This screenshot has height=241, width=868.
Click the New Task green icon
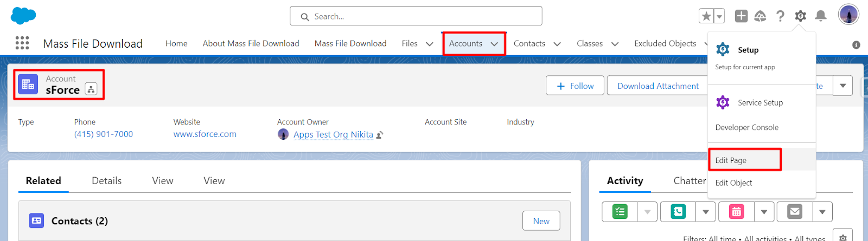pos(620,212)
